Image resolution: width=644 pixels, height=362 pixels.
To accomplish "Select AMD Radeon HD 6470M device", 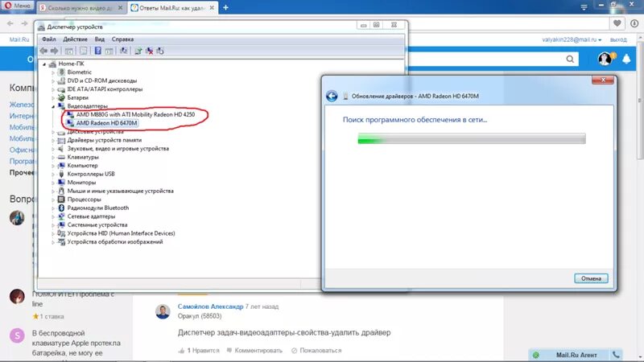I will tap(106, 123).
